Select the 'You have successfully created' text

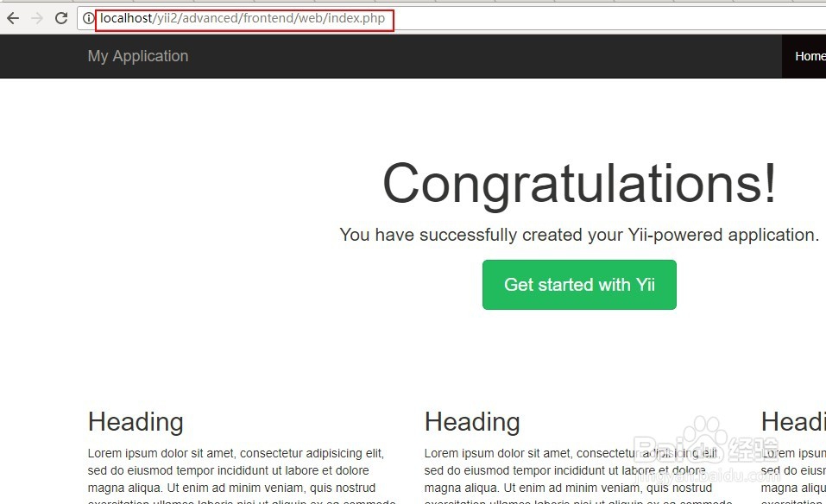point(579,235)
